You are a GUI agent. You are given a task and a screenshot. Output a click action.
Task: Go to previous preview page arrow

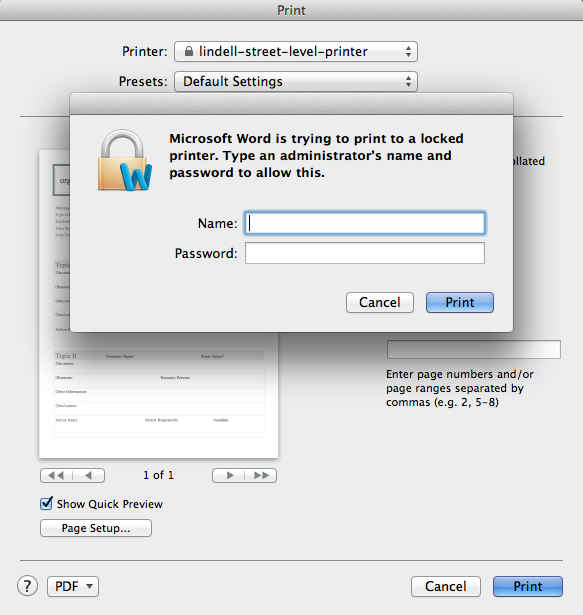(x=89, y=475)
